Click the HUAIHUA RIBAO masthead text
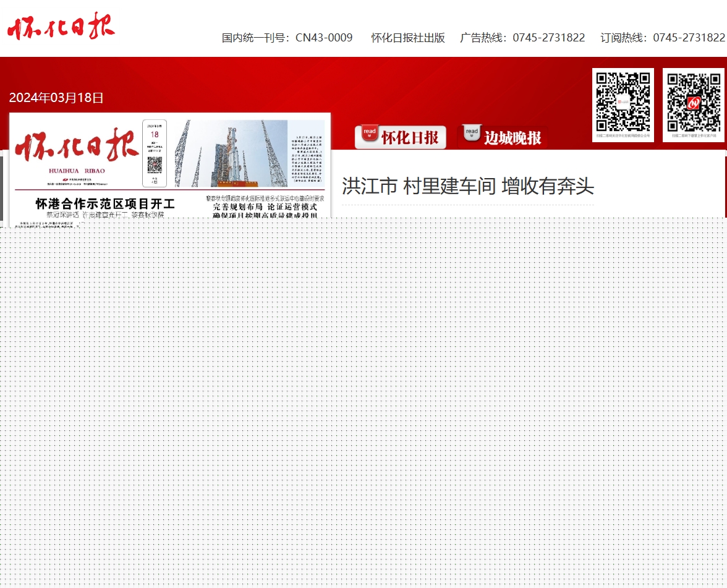727x588 pixels. tap(77, 171)
